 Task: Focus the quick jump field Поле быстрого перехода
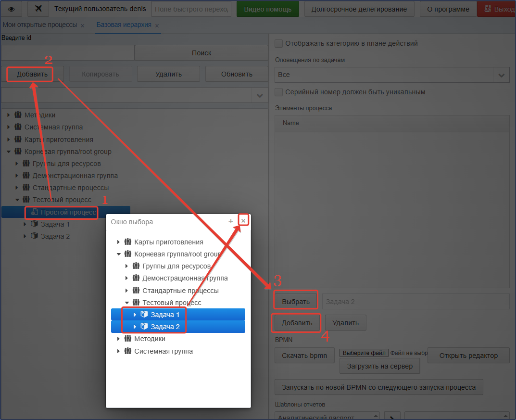[x=191, y=9]
